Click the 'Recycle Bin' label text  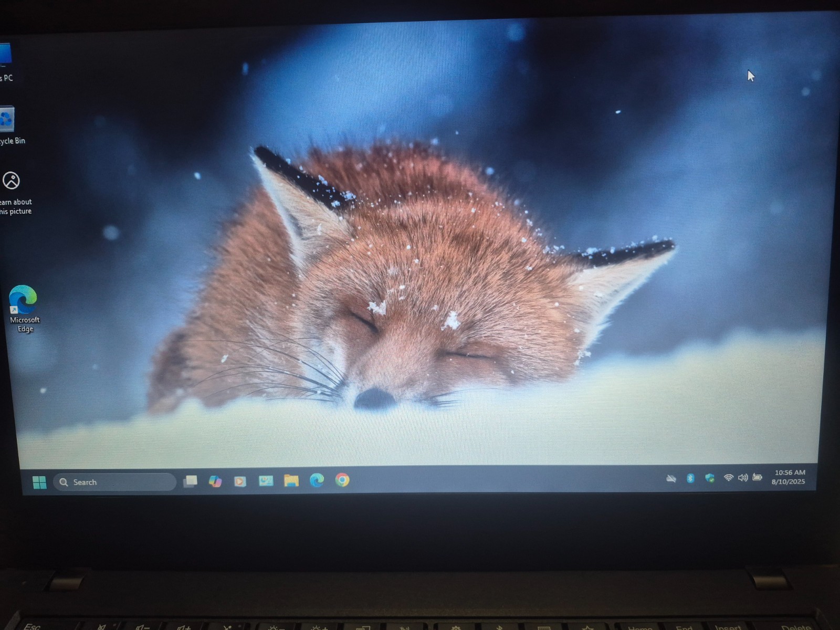13,141
